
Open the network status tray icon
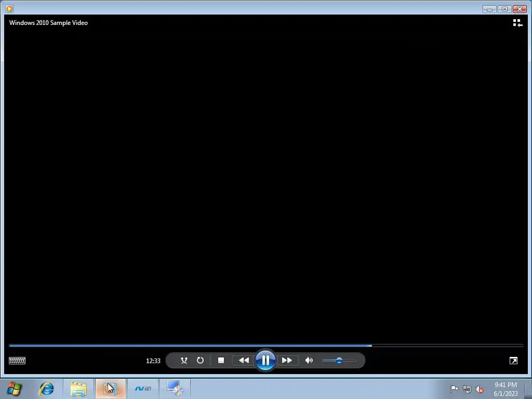[467, 389]
